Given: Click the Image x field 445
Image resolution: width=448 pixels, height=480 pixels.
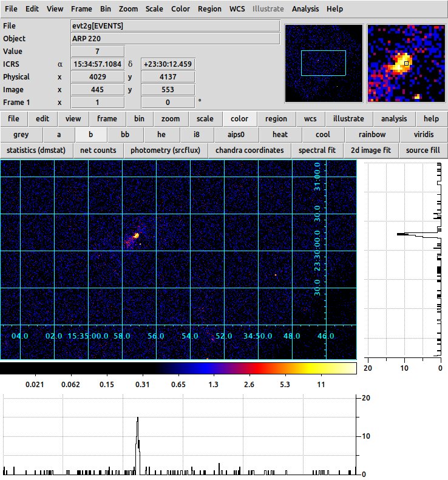Looking at the screenshot, I should 98,90.
